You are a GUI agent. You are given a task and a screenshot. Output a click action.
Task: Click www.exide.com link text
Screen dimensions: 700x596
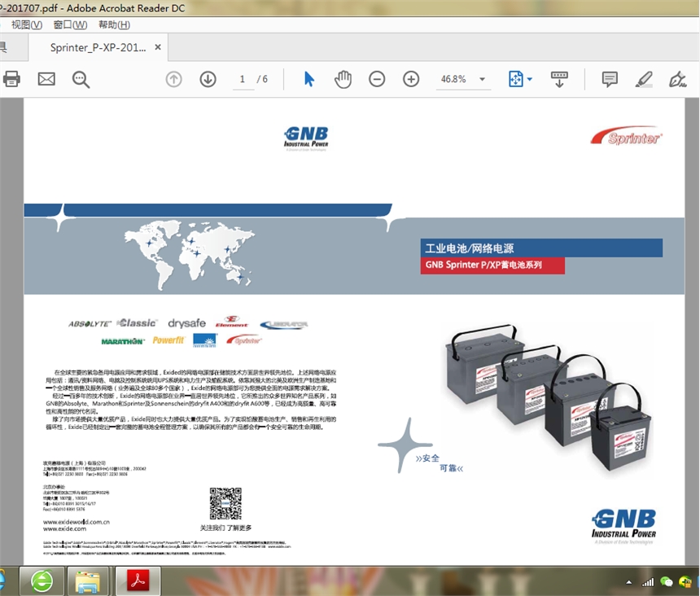(65, 528)
